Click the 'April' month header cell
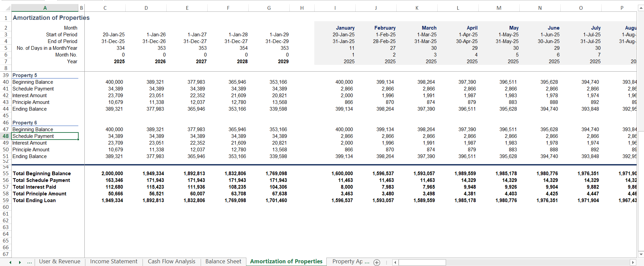The image size is (644, 266). click(458, 28)
